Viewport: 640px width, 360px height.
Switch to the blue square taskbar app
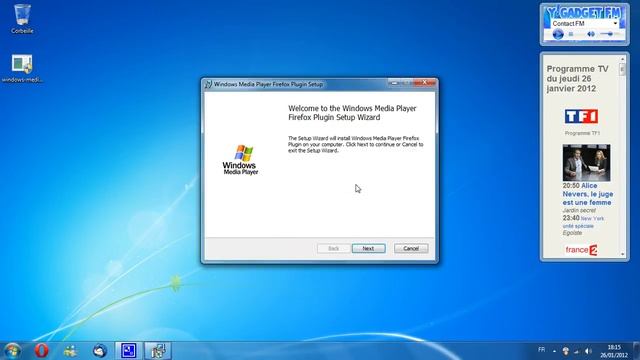tap(129, 351)
